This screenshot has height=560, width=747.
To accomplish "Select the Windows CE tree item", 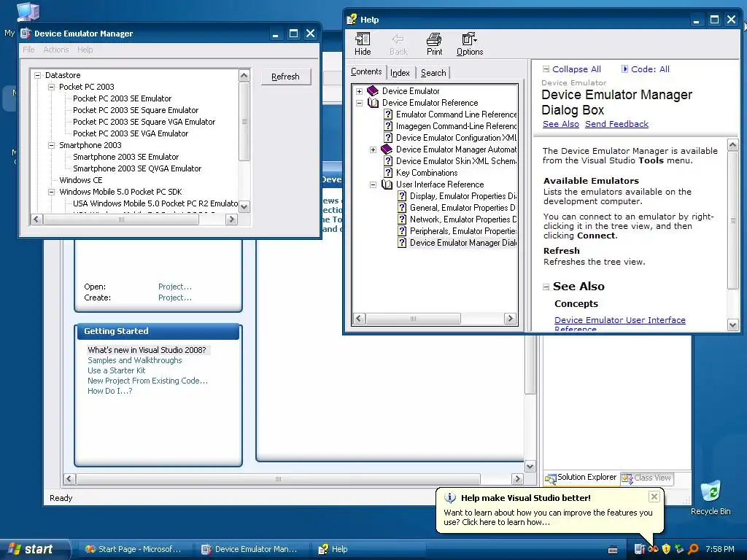I will [x=80, y=181].
